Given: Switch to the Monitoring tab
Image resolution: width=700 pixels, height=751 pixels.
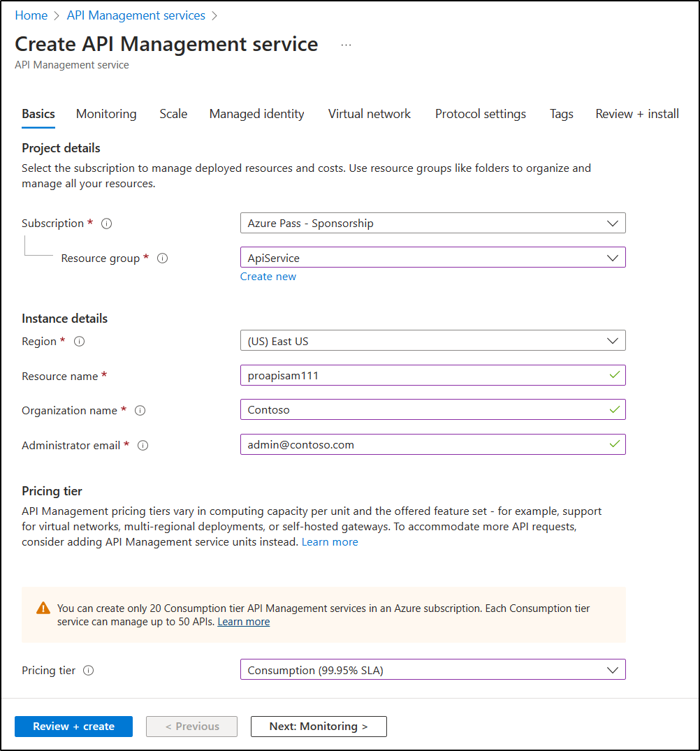Looking at the screenshot, I should [105, 114].
